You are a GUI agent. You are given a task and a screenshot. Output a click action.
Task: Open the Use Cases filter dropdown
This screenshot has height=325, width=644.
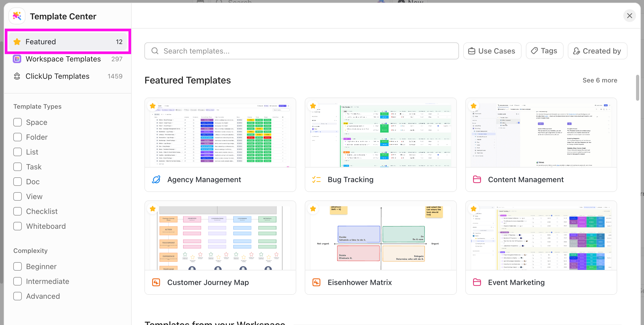point(492,51)
